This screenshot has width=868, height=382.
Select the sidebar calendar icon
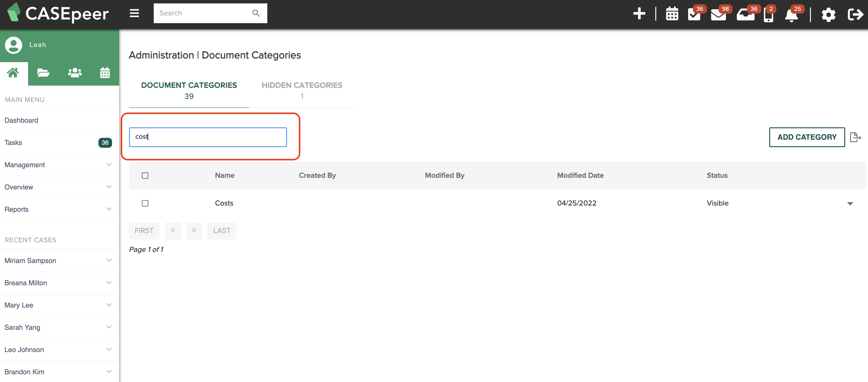pyautogui.click(x=105, y=73)
